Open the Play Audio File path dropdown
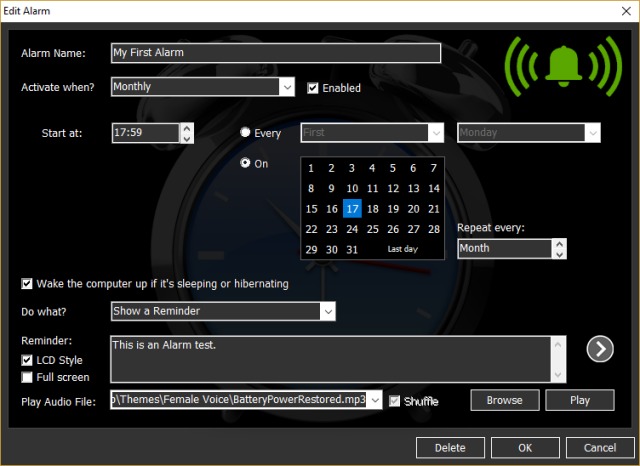The width and height of the screenshot is (640, 466). tap(375, 400)
